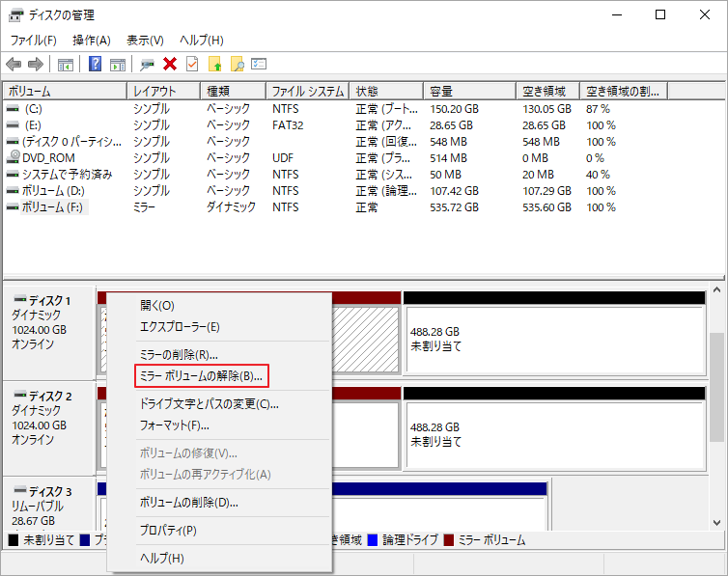Sort by the ボリューム column header
The image size is (728, 576).
point(65,92)
